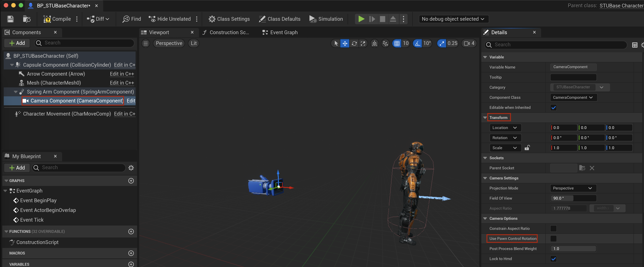The height and width of the screenshot is (267, 644).
Task: Save the blueprint with the floppy disk icon
Action: (x=10, y=19)
